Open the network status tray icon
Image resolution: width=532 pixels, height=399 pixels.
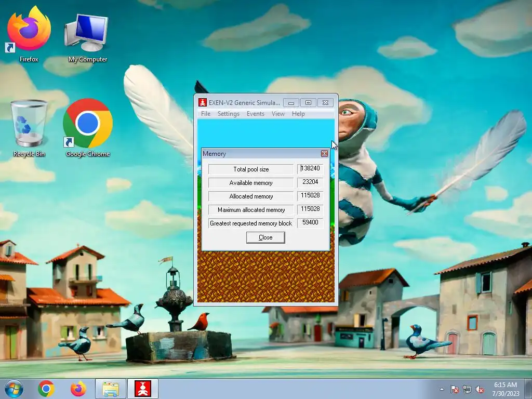coord(467,389)
